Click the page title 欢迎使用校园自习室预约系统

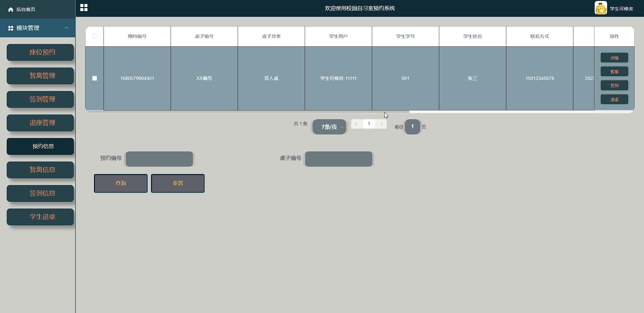pos(360,8)
